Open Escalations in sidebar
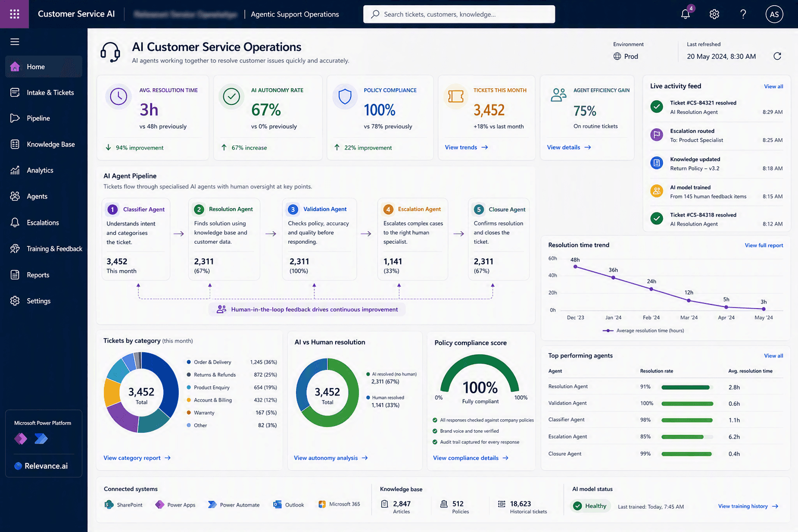This screenshot has height=532, width=798. click(44, 222)
